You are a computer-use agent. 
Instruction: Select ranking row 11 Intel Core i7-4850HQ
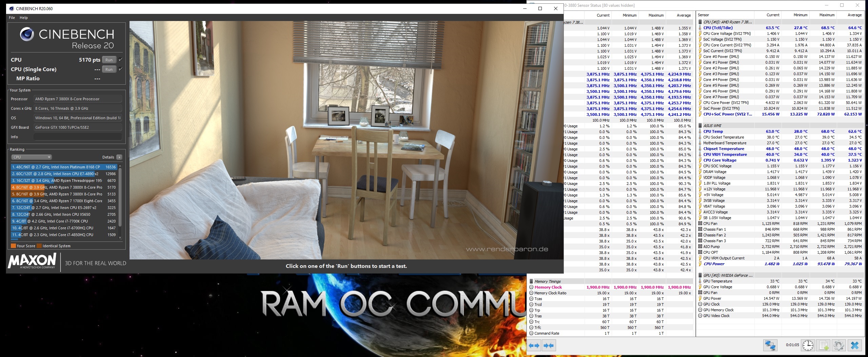pos(64,235)
